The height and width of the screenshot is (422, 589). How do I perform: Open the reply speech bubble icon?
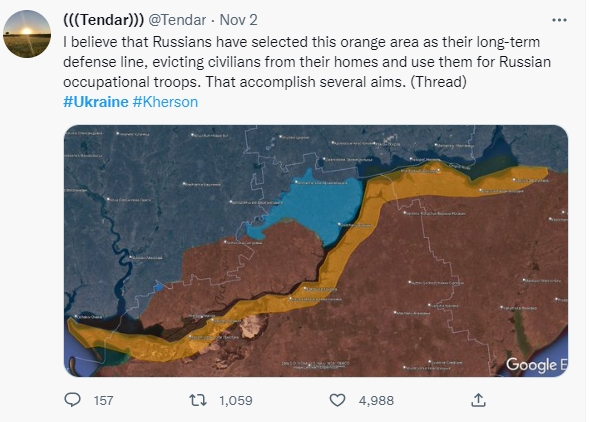[72, 400]
